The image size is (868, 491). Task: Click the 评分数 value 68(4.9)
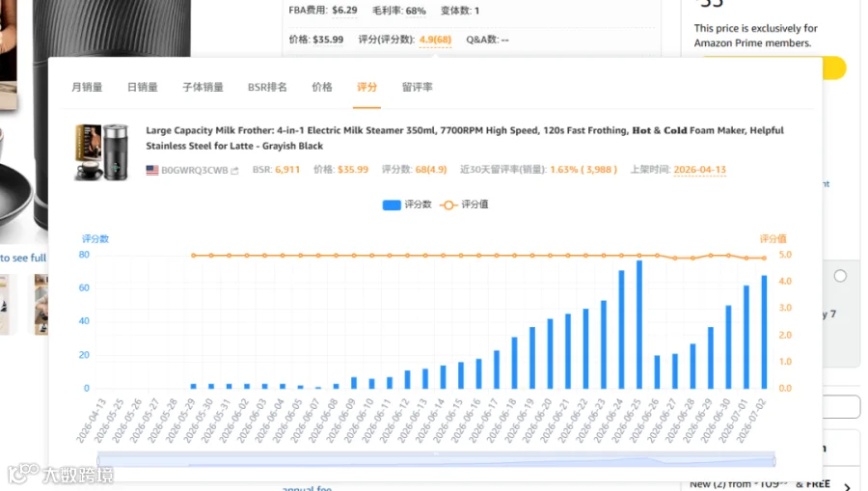point(431,170)
